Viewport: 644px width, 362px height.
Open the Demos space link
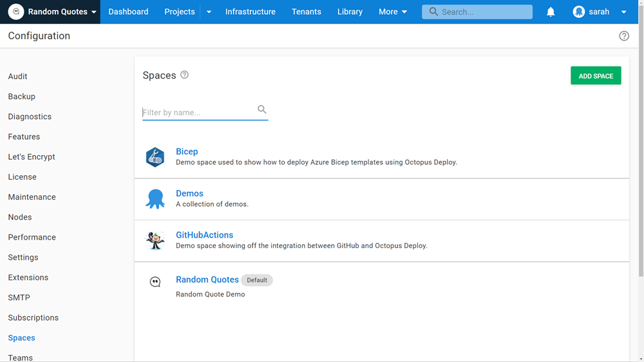coord(189,193)
